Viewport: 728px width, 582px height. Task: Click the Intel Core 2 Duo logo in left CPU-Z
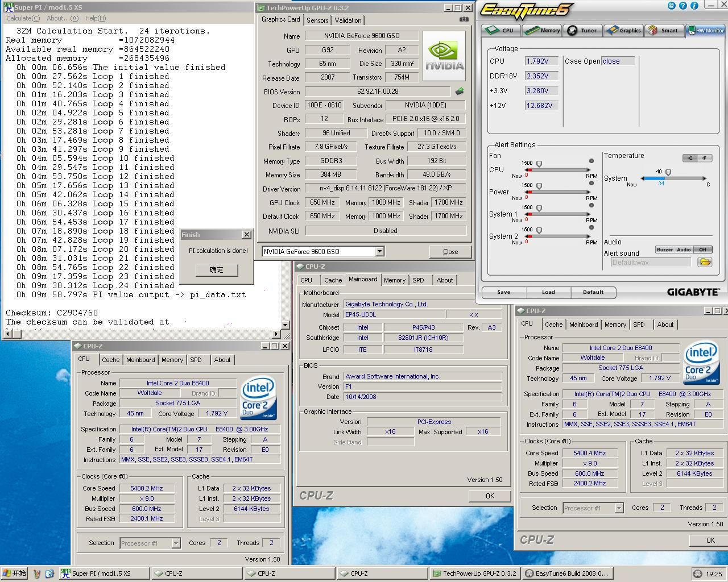click(258, 398)
